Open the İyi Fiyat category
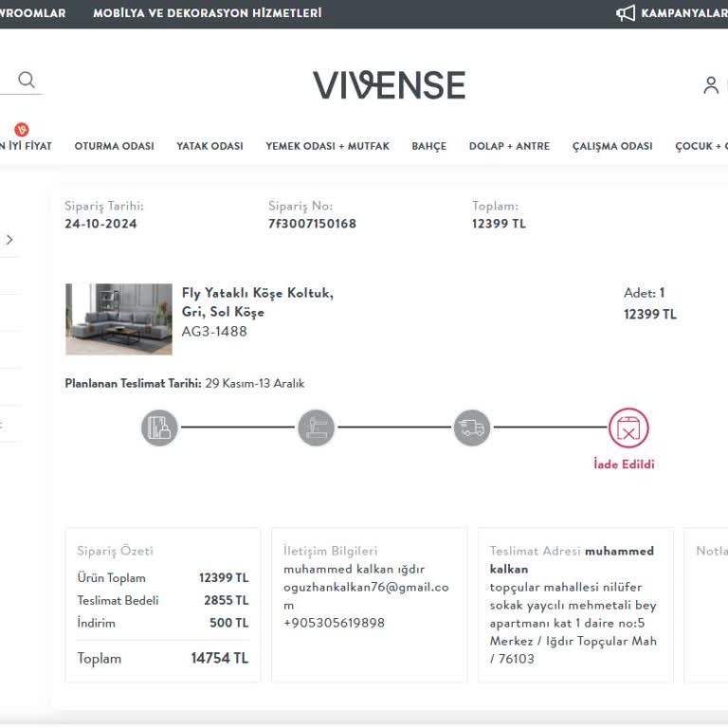728x728 pixels. point(26,146)
